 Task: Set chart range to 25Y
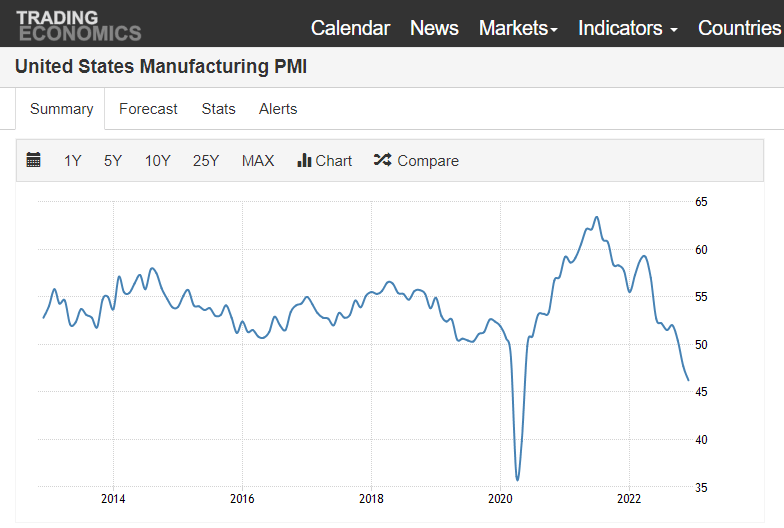coord(206,161)
